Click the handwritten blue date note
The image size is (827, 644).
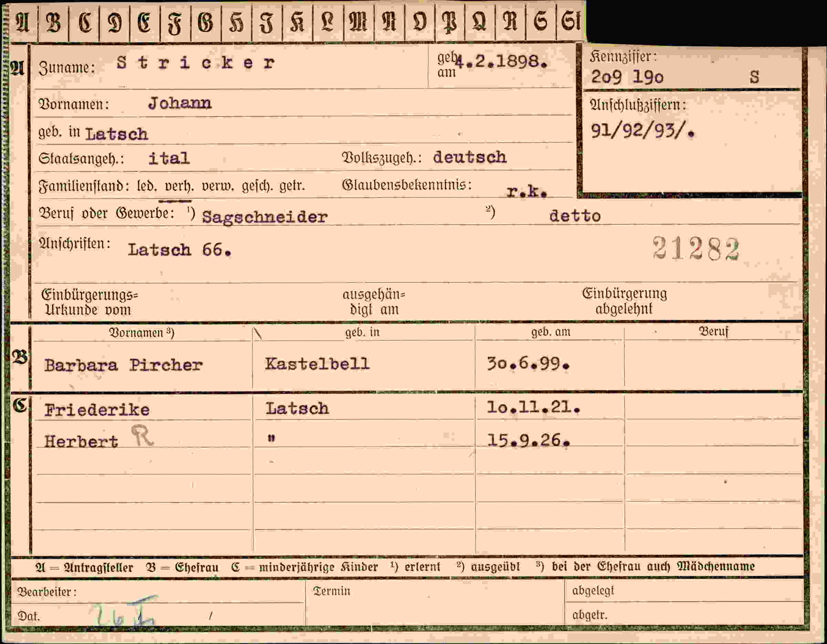tap(126, 611)
